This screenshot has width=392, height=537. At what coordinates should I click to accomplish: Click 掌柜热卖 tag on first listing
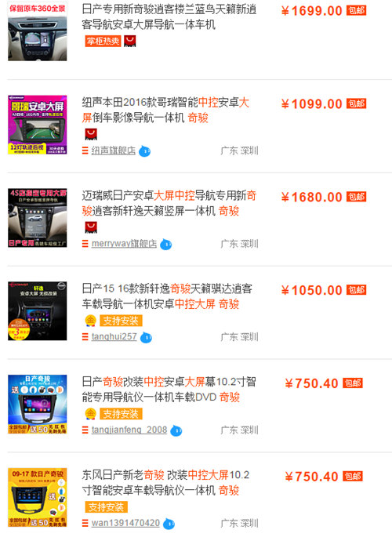[x=103, y=42]
